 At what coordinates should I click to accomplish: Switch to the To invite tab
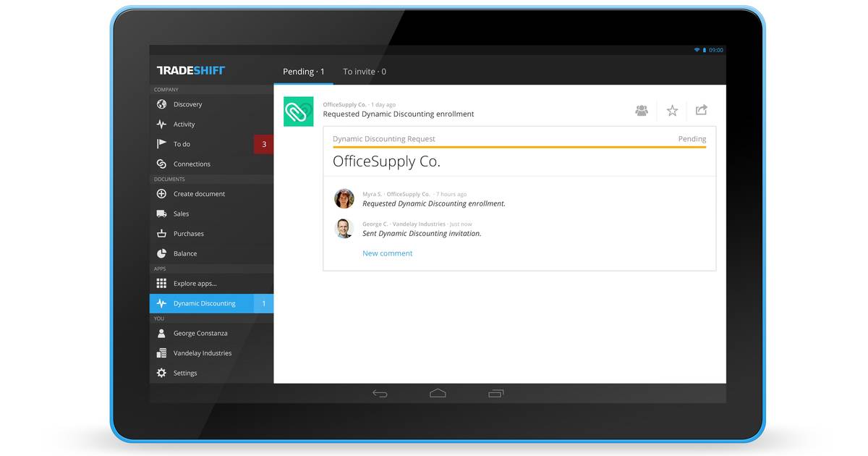tap(364, 72)
